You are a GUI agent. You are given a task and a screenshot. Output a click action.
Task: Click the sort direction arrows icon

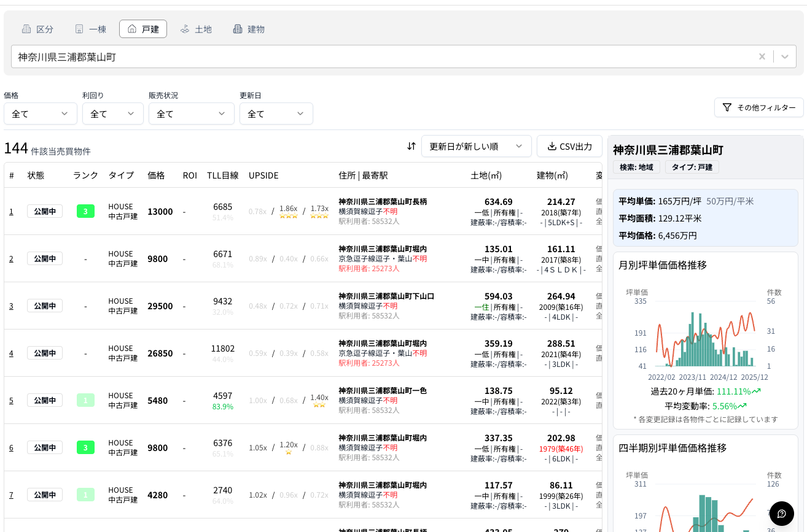(410, 146)
